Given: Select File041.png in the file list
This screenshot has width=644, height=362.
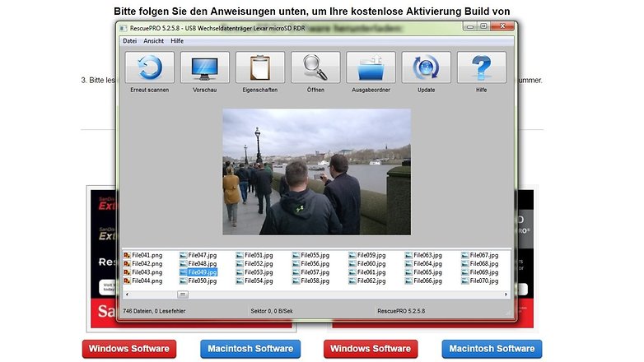Looking at the screenshot, I should (x=143, y=255).
